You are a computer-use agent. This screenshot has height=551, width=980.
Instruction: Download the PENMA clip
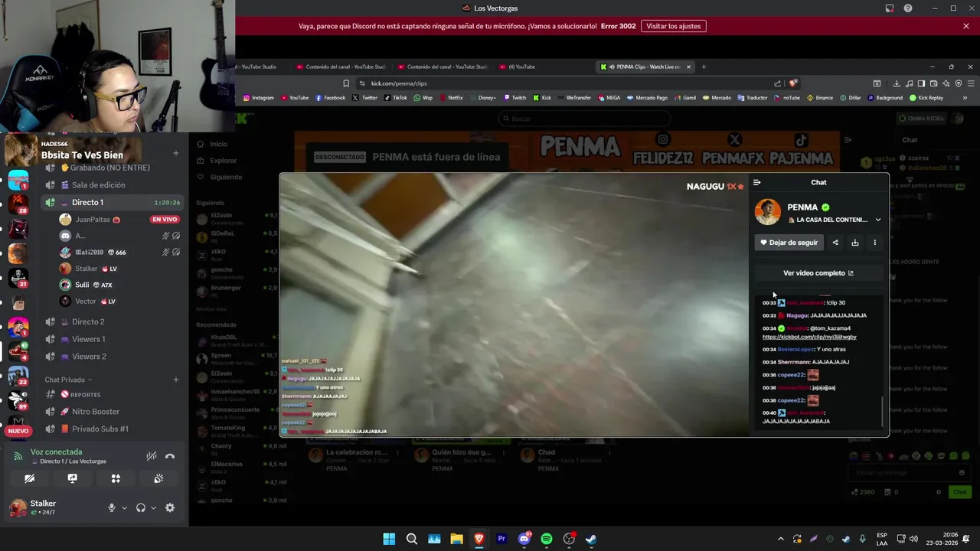855,243
